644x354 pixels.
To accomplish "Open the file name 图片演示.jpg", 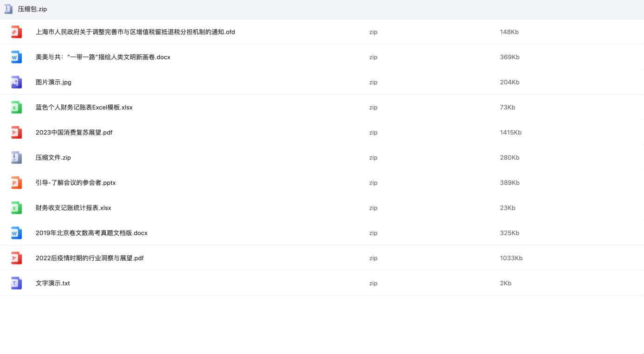I will pos(53,82).
